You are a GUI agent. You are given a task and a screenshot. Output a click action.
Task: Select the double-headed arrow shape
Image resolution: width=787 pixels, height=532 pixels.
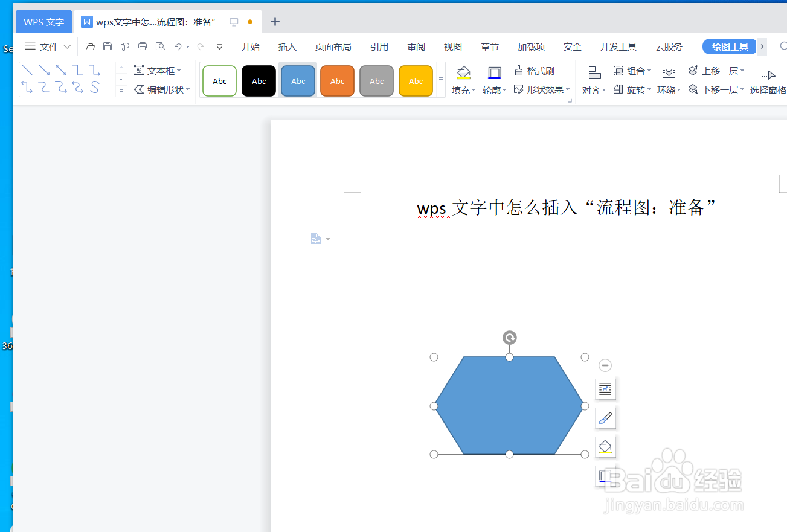coord(61,70)
